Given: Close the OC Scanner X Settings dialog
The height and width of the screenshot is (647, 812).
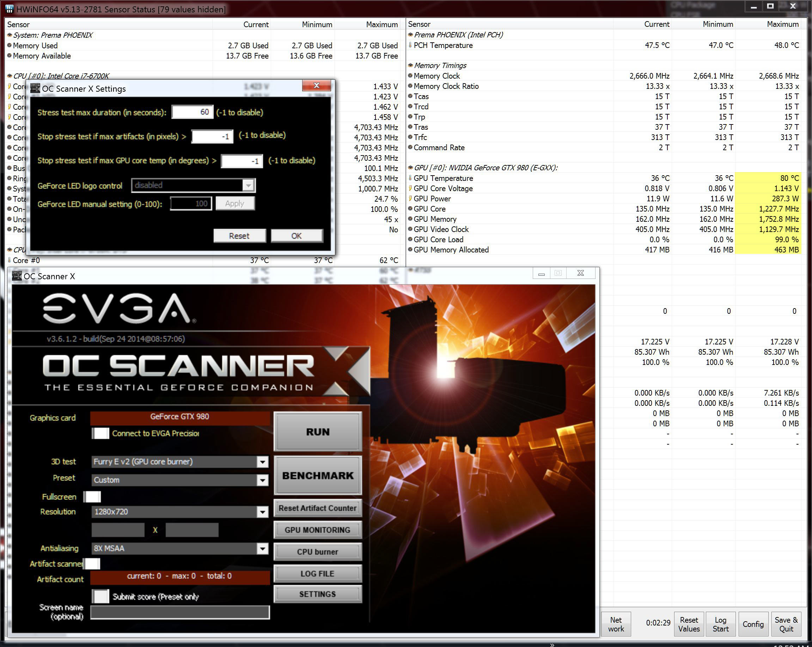Looking at the screenshot, I should point(316,85).
